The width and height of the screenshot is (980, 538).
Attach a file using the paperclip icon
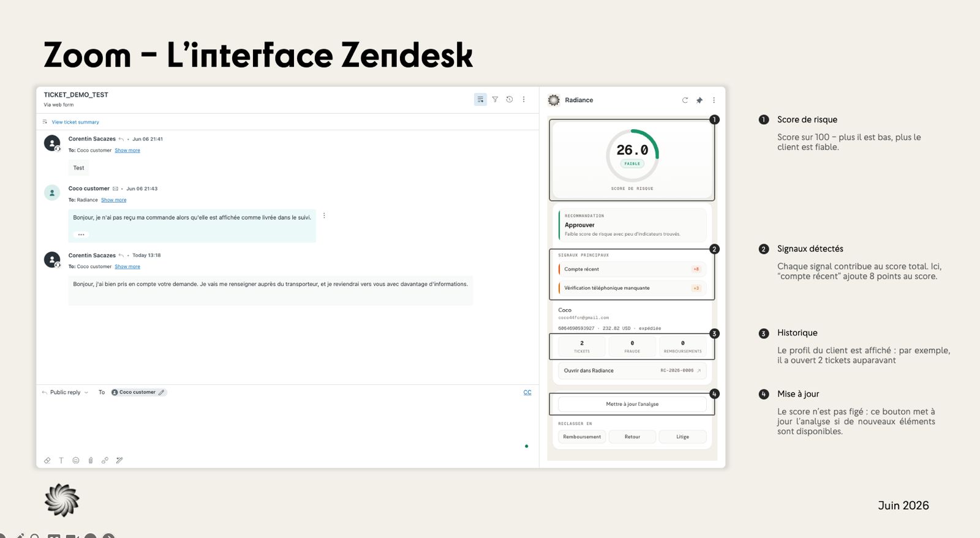tap(91, 460)
